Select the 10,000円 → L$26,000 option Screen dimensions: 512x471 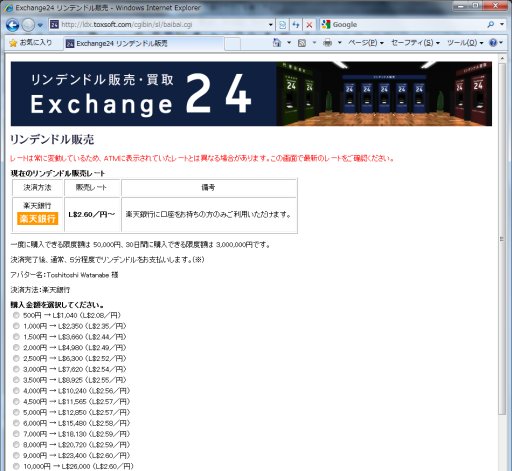pos(16,466)
